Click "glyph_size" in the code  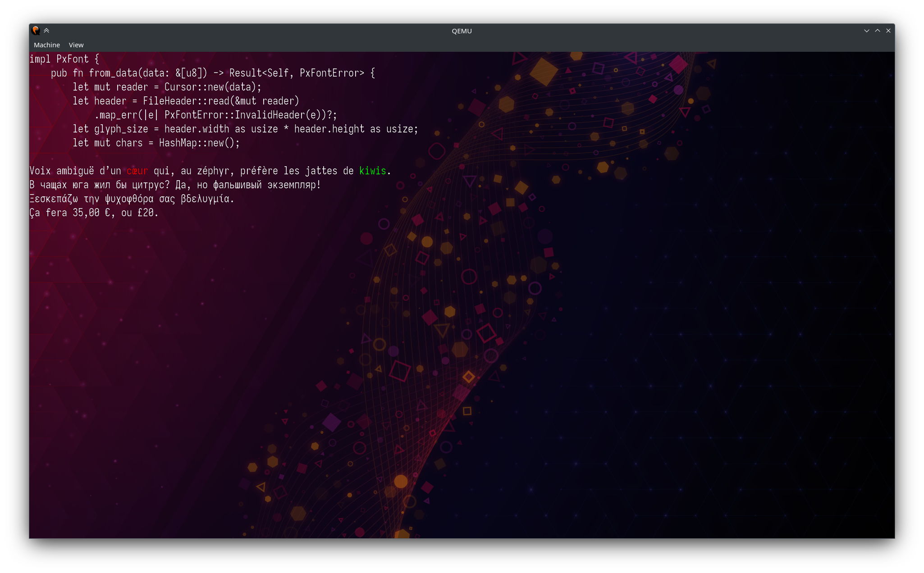(121, 129)
